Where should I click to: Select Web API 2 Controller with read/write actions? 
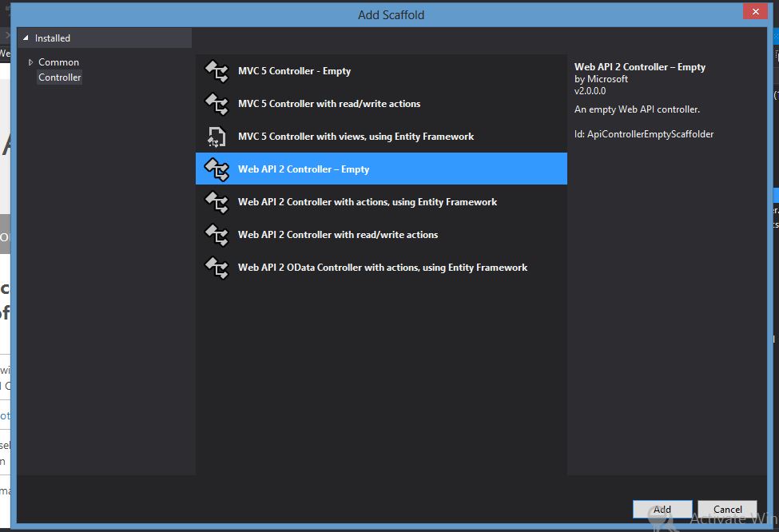381,235
